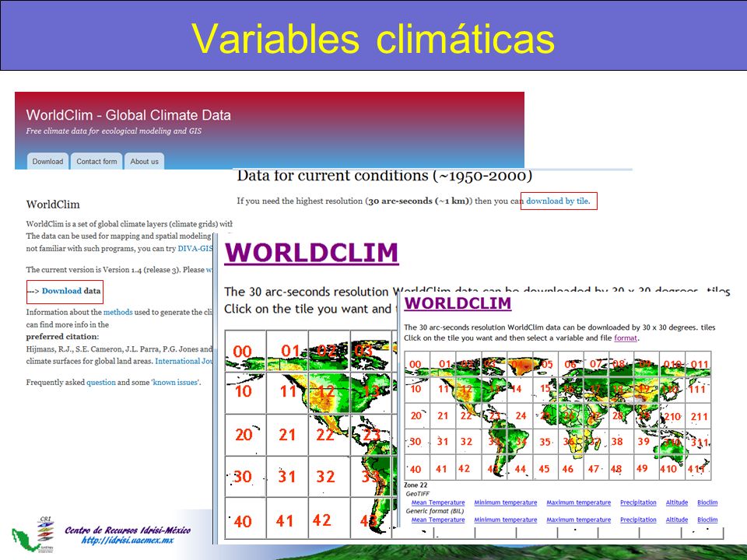747x560 pixels.
Task: Open the International Journal citation link
Action: pos(184,361)
